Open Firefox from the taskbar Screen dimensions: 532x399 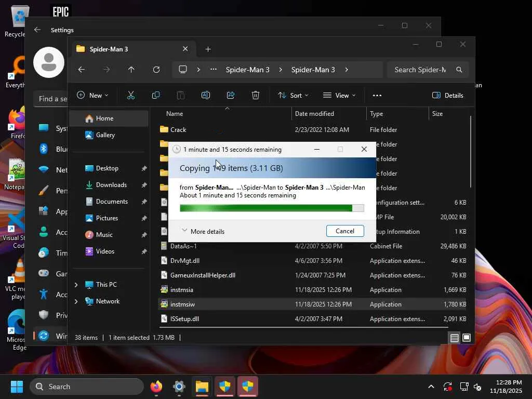tap(156, 387)
